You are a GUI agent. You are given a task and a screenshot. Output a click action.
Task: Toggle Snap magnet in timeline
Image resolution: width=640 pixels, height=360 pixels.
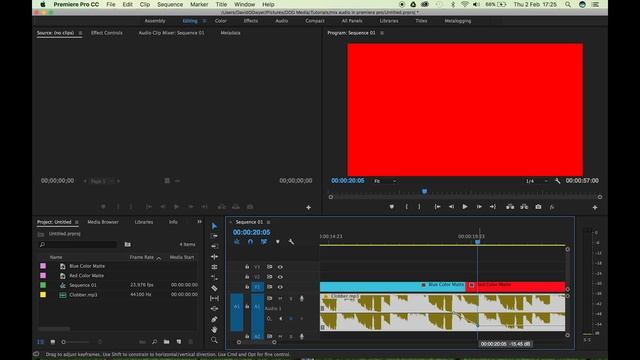tap(250, 242)
